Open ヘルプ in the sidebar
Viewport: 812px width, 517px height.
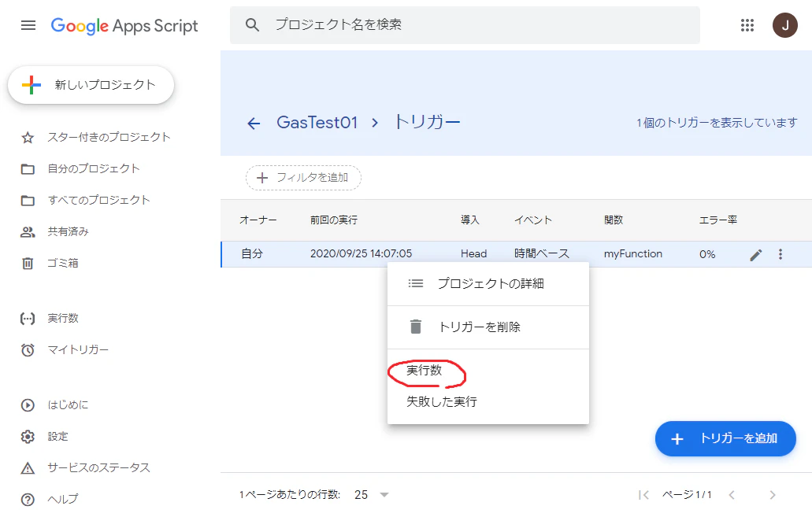[63, 499]
